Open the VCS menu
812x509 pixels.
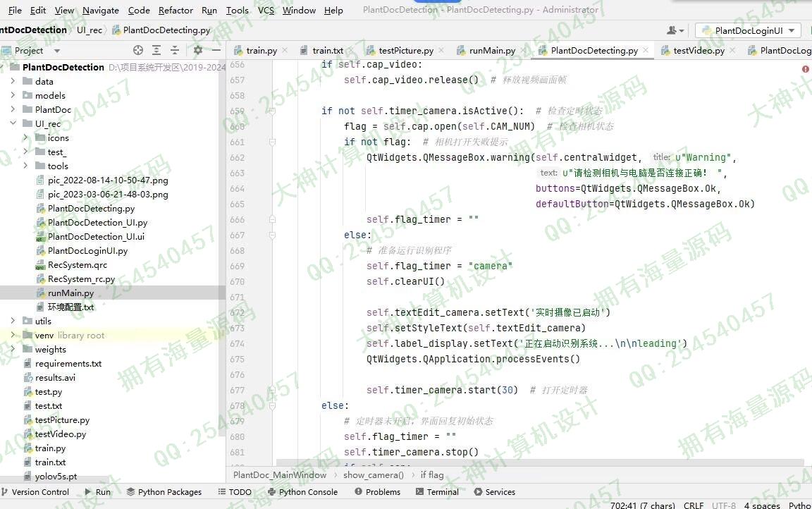[266, 10]
